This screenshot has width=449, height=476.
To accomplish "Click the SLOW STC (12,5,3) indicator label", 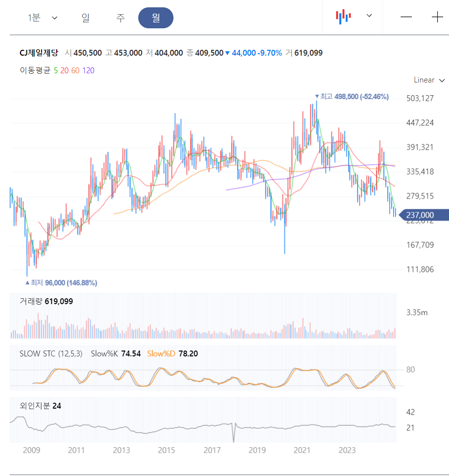I will click(51, 353).
